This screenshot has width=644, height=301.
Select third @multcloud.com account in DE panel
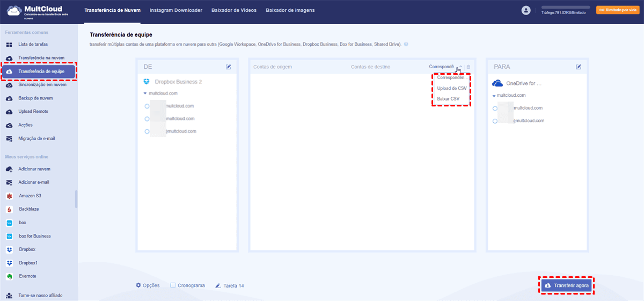coord(147,131)
